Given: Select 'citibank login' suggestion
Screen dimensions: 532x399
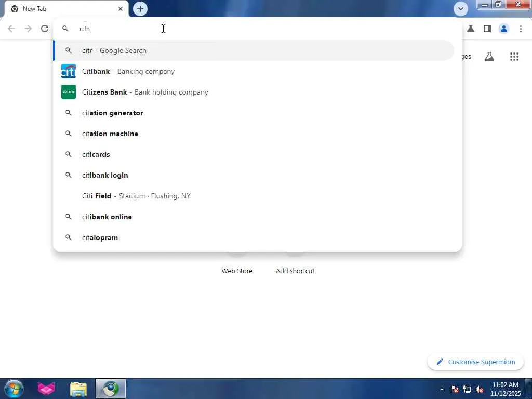Looking at the screenshot, I should pos(254,175).
